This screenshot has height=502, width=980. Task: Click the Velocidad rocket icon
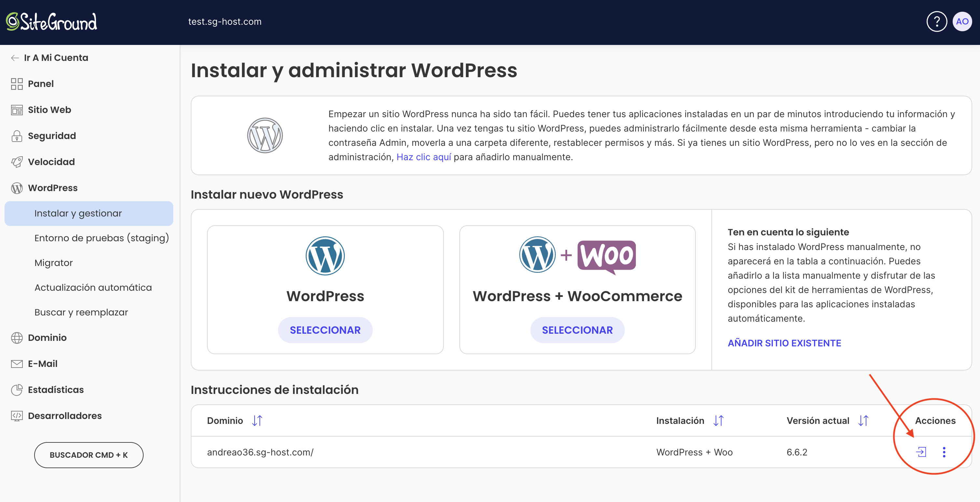coord(17,162)
